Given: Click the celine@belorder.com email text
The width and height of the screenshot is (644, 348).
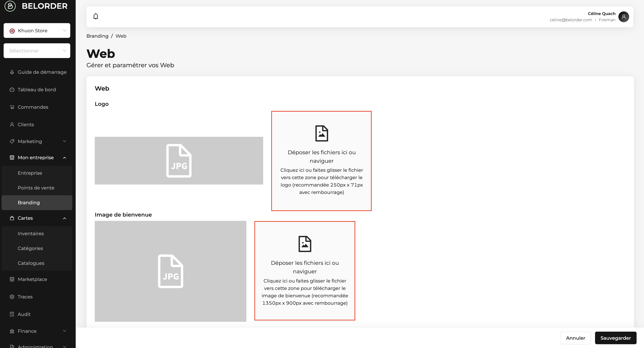Looking at the screenshot, I should coord(571,20).
